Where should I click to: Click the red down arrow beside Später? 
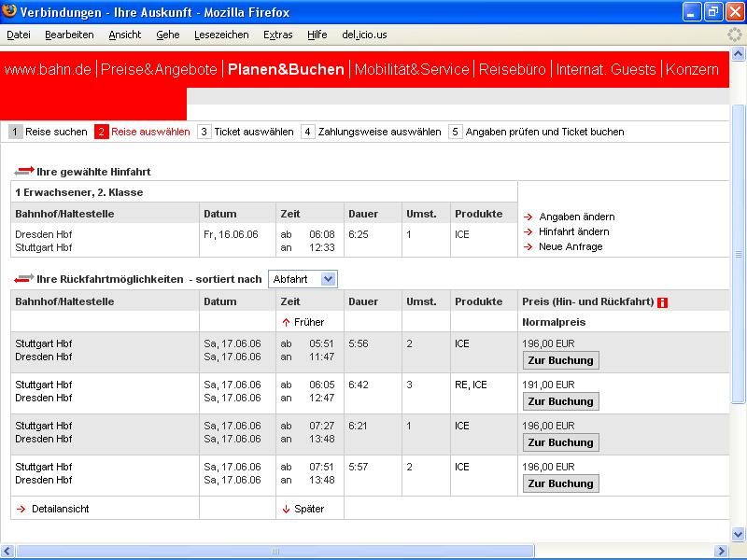pyautogui.click(x=286, y=509)
